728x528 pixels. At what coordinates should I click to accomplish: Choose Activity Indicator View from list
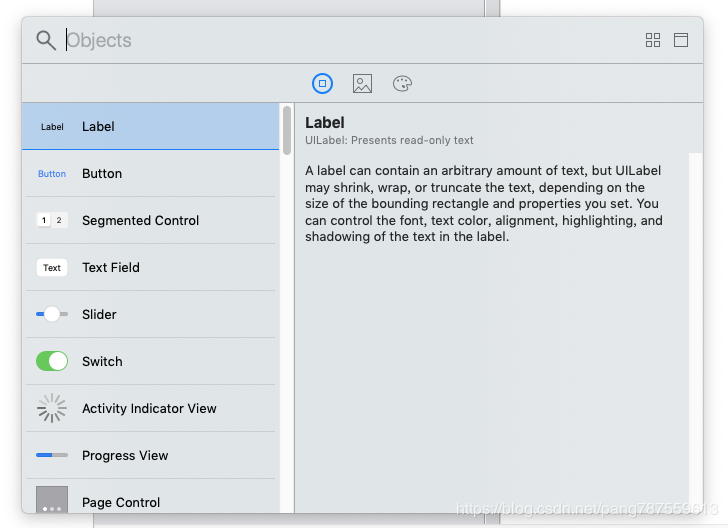point(150,408)
